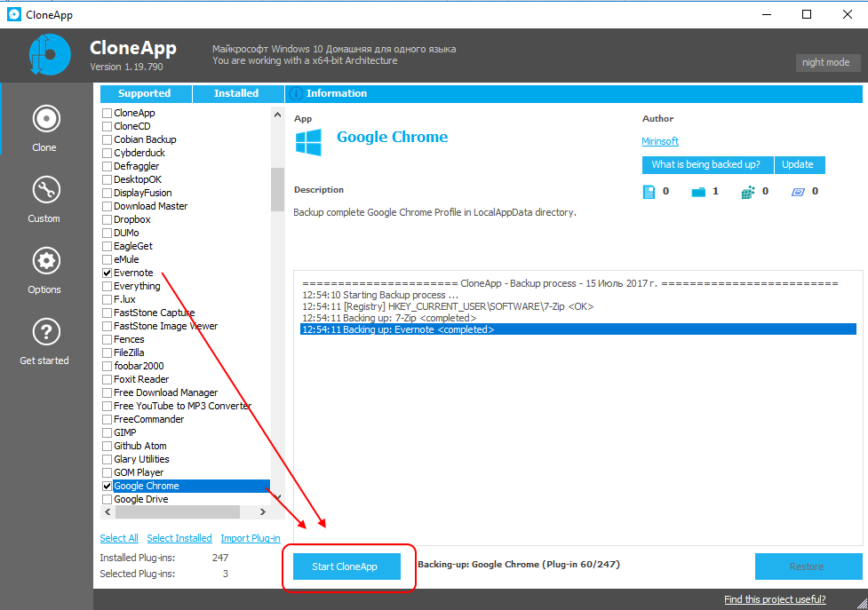Open the Options gear icon
This screenshot has height=610, width=868.
[46, 260]
